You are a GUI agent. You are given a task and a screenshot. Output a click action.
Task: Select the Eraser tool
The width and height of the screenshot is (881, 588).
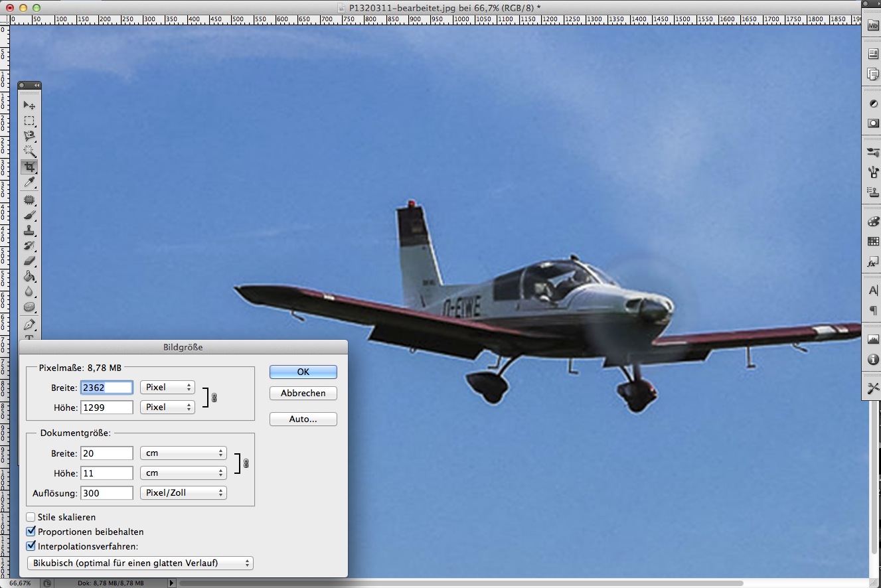pyautogui.click(x=29, y=261)
